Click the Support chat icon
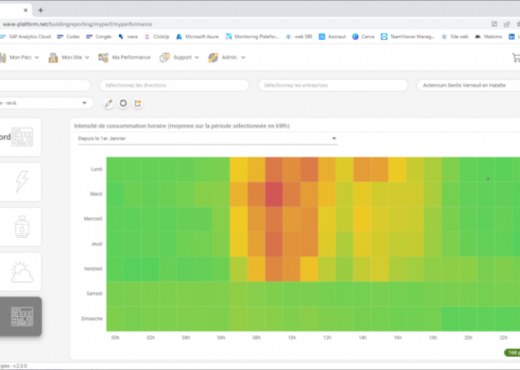This screenshot has height=370, width=520. click(165, 57)
